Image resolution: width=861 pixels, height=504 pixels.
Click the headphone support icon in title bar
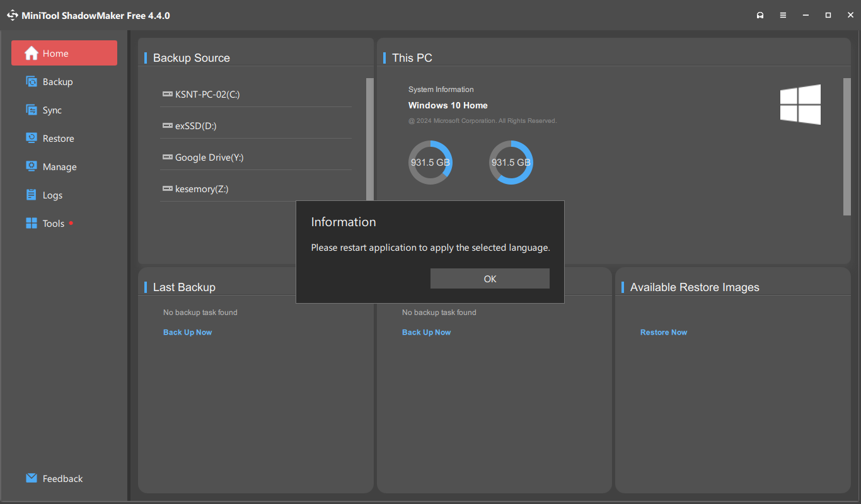pyautogui.click(x=760, y=15)
